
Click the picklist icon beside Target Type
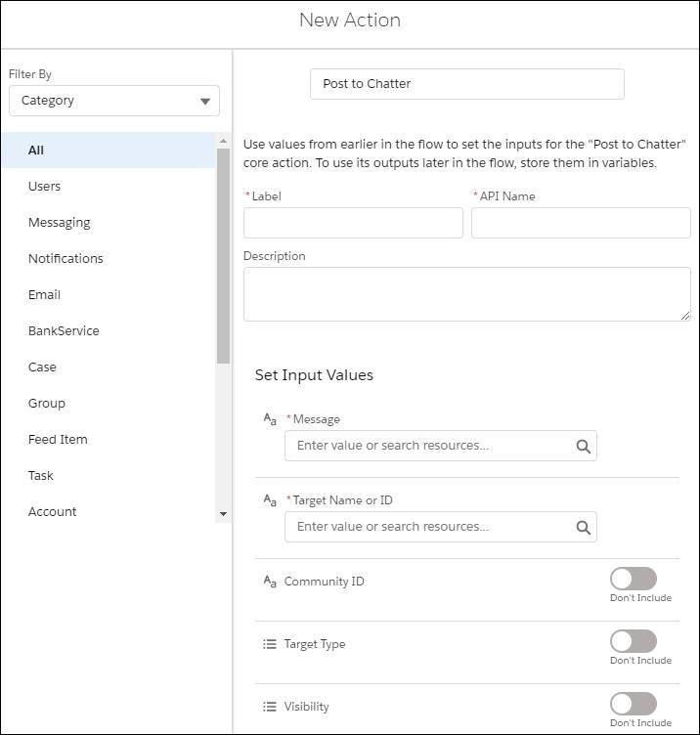270,644
